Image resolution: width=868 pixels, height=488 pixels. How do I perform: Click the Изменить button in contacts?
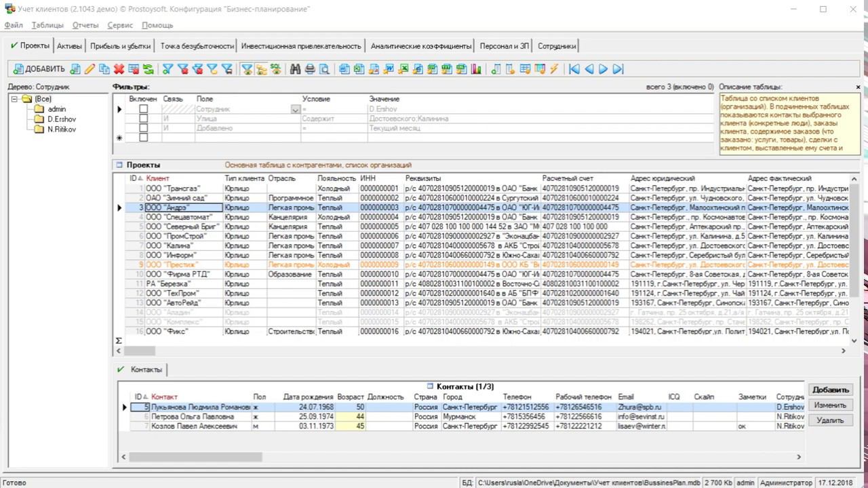tap(830, 405)
